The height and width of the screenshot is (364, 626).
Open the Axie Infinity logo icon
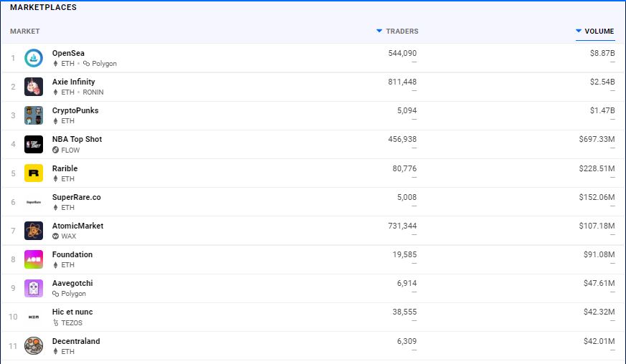(34, 87)
